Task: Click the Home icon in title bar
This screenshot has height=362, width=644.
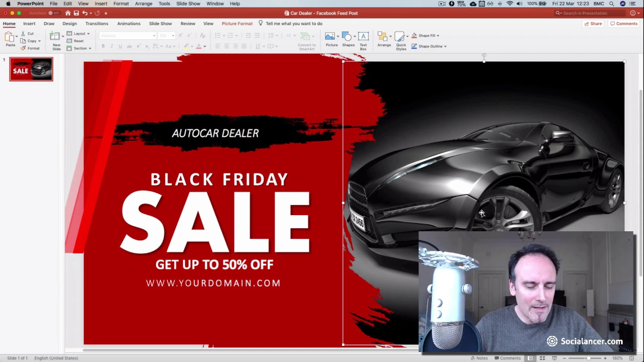Action: click(x=67, y=13)
